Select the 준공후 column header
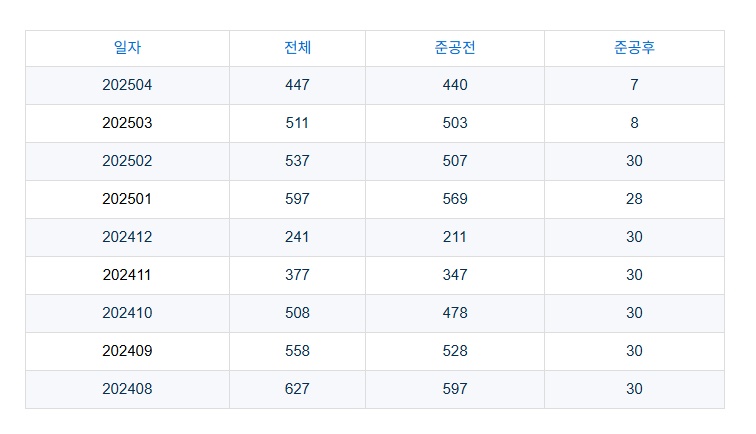This screenshot has height=434, width=756. pos(634,48)
